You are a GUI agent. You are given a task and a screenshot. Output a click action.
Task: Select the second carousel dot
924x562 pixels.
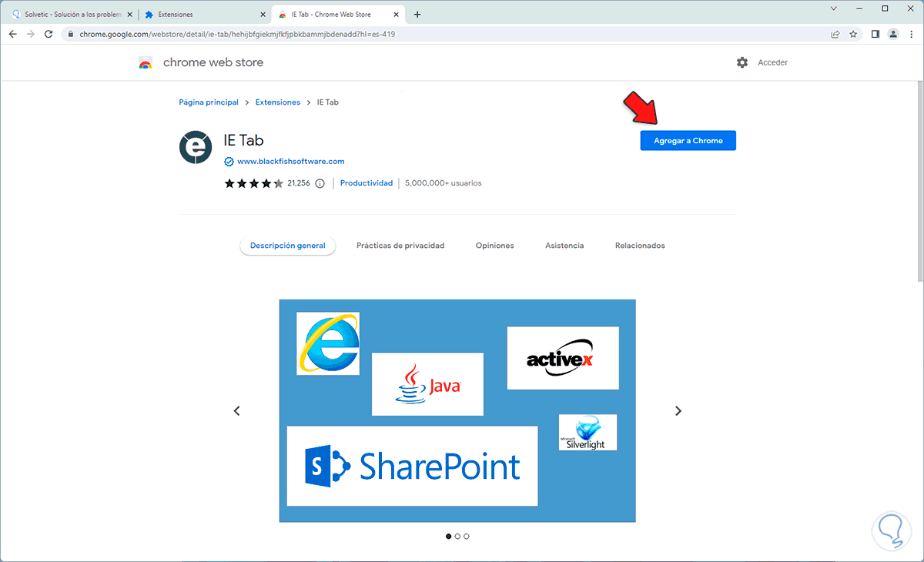(x=457, y=536)
